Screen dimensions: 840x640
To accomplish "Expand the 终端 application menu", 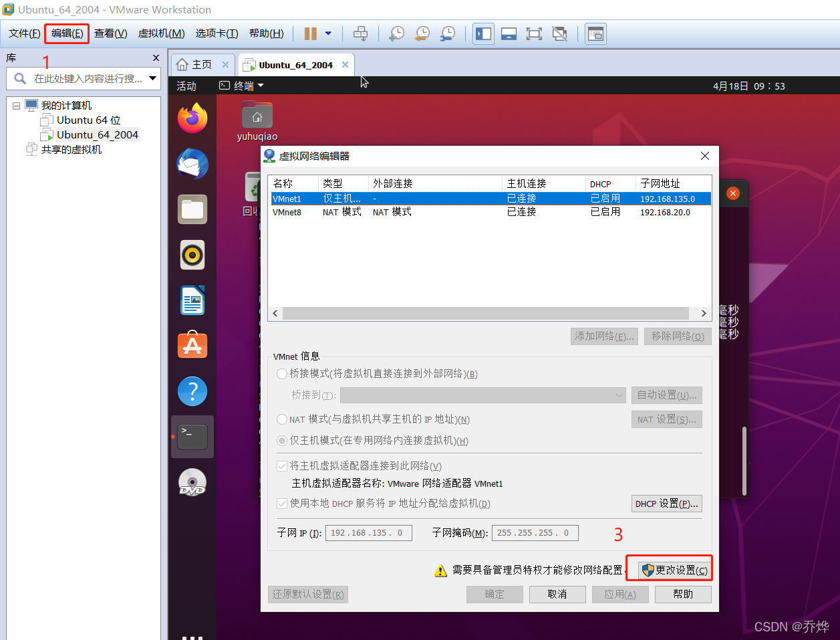I will pyautogui.click(x=242, y=86).
